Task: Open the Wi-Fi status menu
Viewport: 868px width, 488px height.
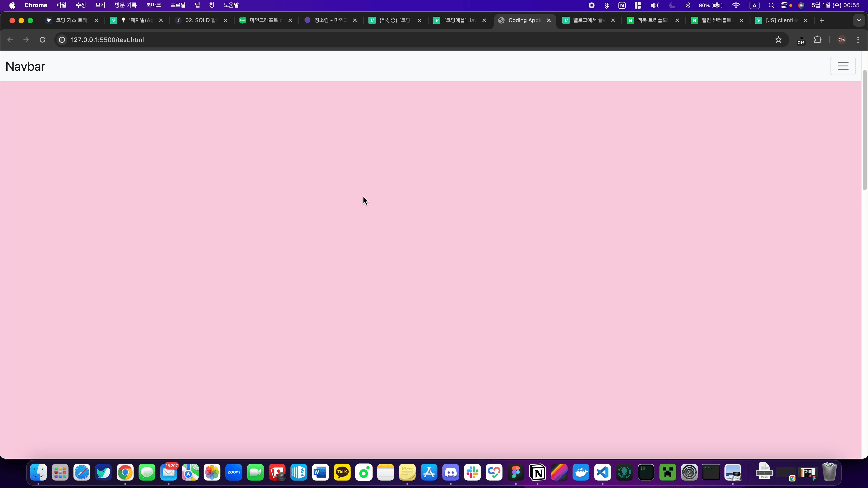Action: (x=736, y=5)
